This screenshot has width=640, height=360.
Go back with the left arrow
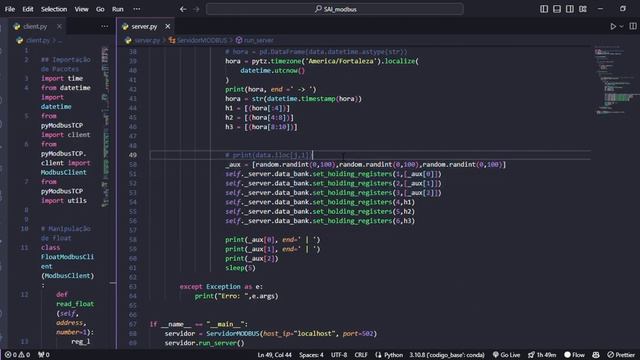pyautogui.click(x=183, y=9)
